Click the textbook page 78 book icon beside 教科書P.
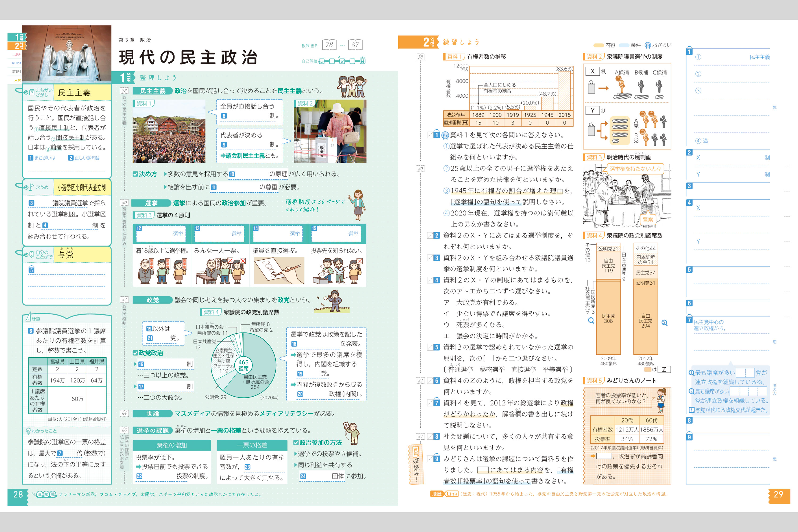 tap(329, 45)
